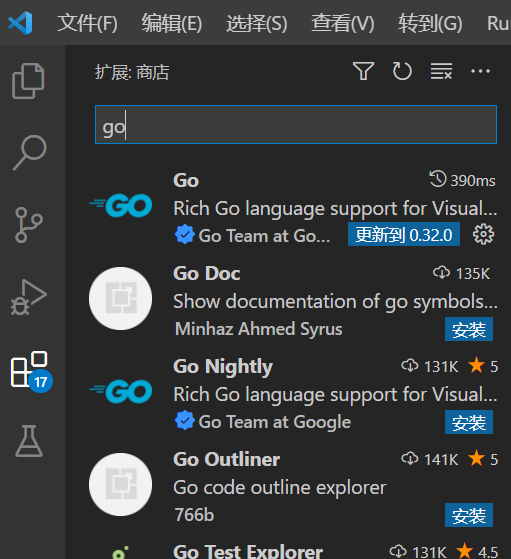Open more actions ellipsis menu
Viewport: 511px width, 559px height.
[x=480, y=71]
